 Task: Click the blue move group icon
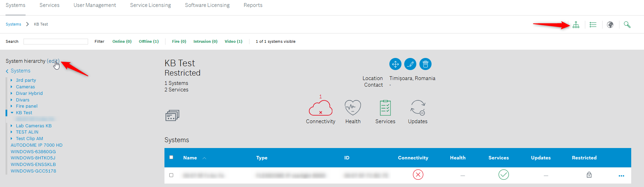[395, 64]
